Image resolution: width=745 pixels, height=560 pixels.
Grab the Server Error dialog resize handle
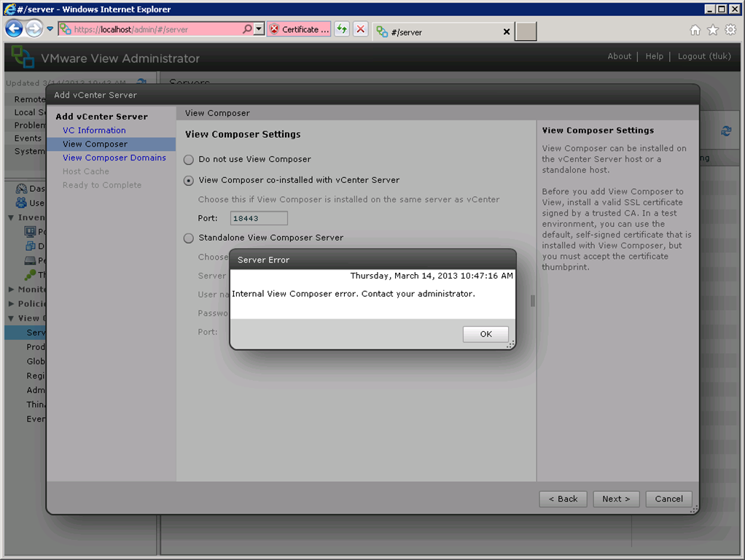click(x=511, y=345)
